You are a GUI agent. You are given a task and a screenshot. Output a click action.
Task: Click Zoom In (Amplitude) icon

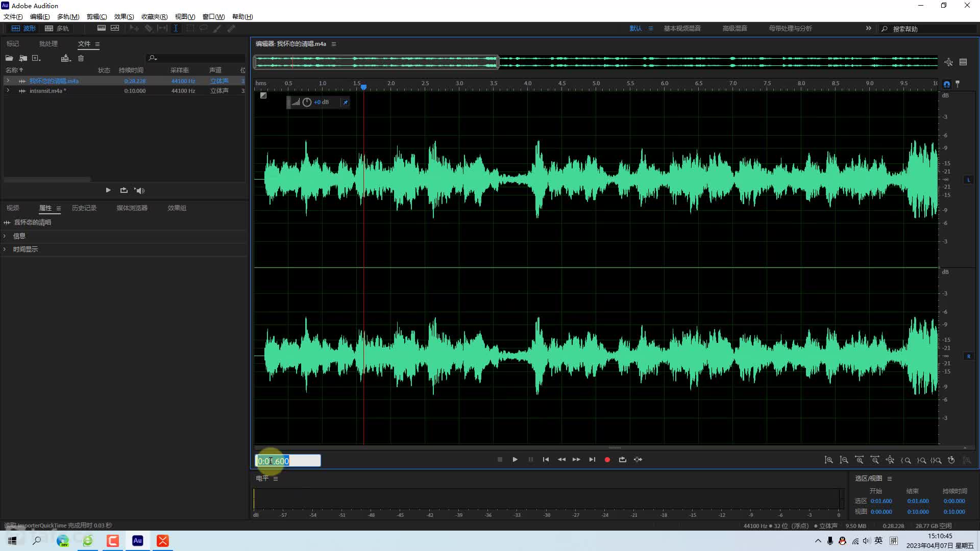coord(828,460)
